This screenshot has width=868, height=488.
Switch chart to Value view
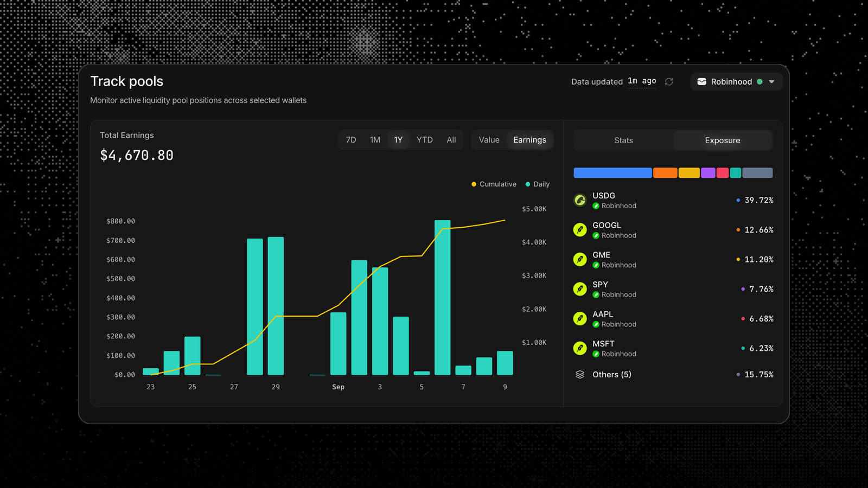(x=489, y=140)
